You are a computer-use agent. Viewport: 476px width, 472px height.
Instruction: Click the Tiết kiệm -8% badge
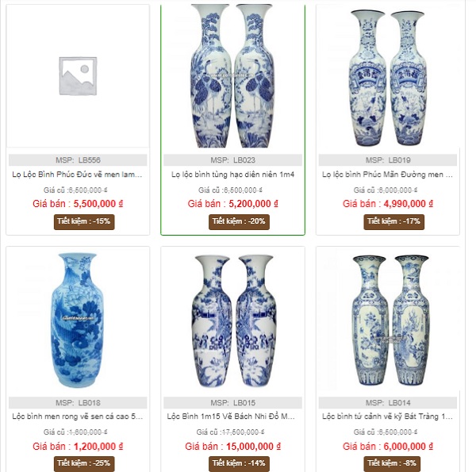point(392,464)
